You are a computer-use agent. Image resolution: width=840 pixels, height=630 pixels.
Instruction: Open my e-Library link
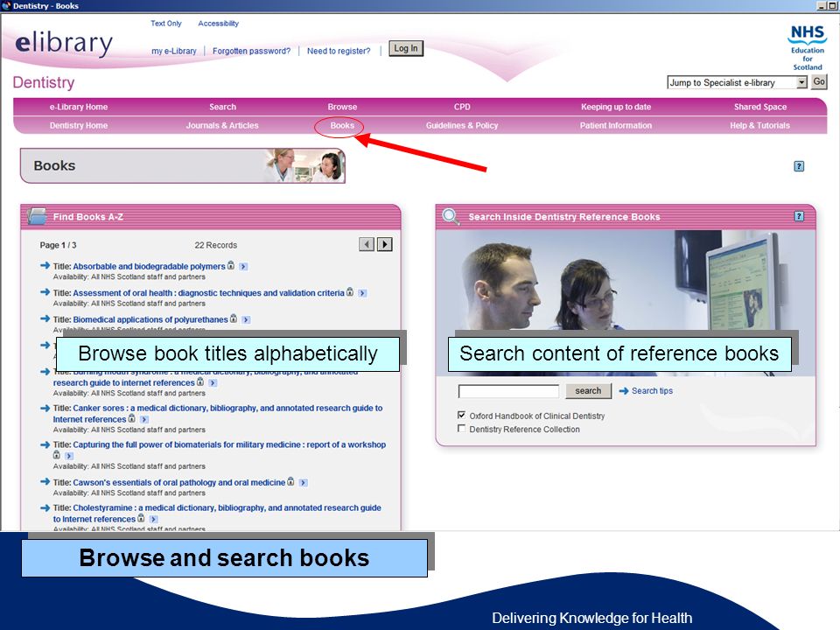[x=174, y=51]
